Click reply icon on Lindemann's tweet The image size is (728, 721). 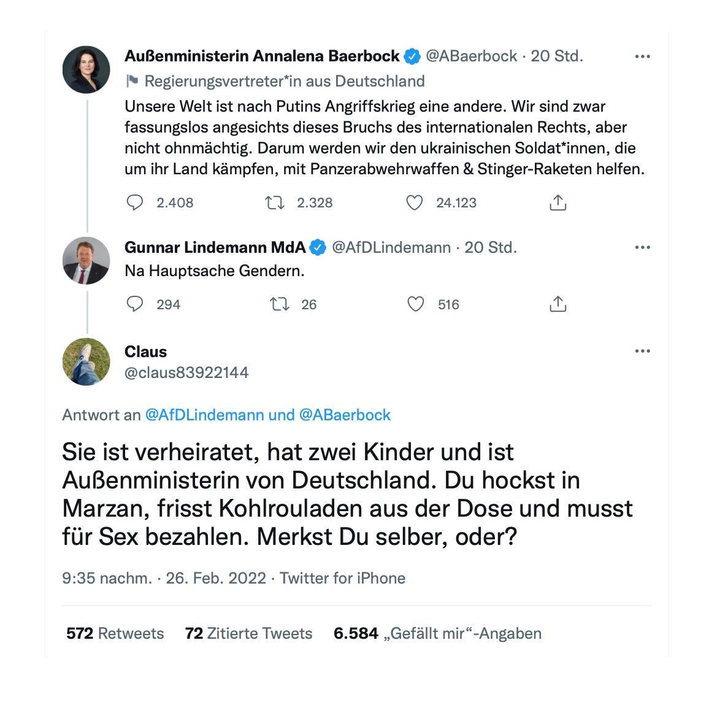coord(134,304)
